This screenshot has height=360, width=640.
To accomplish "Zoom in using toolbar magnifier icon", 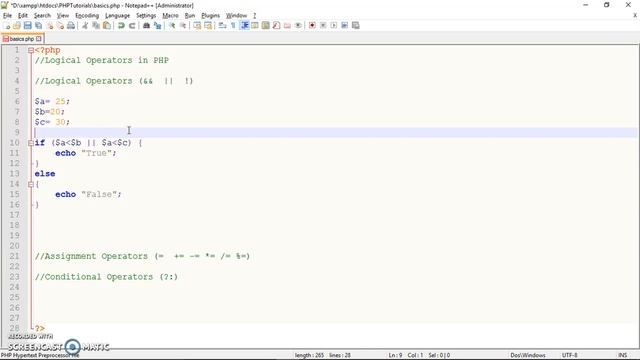I will (172, 25).
